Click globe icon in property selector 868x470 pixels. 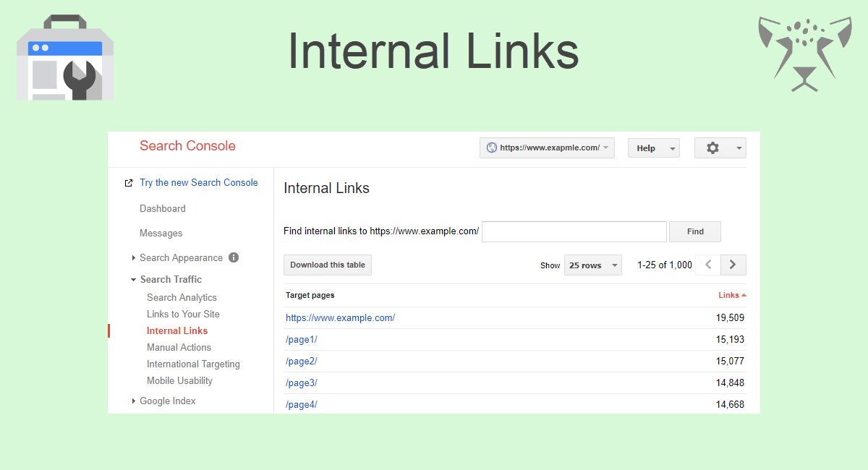tap(492, 148)
